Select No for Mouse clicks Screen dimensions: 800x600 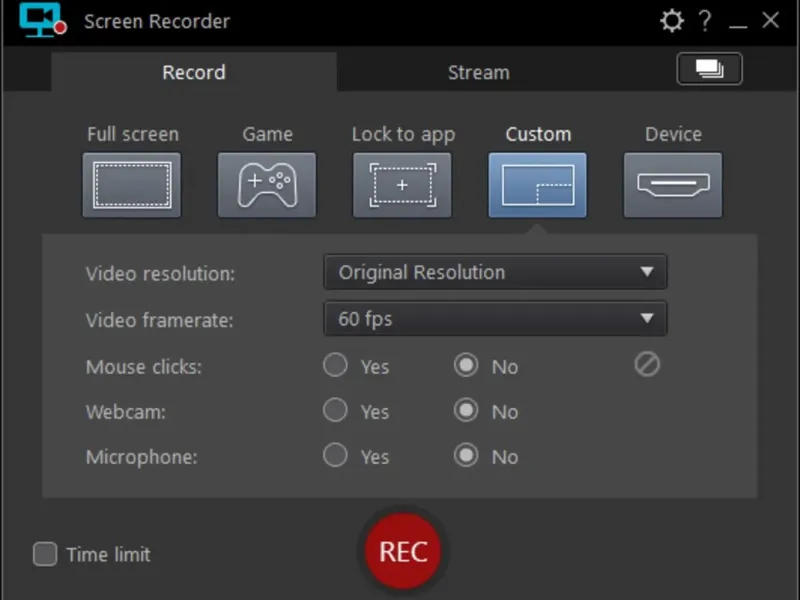(x=466, y=365)
